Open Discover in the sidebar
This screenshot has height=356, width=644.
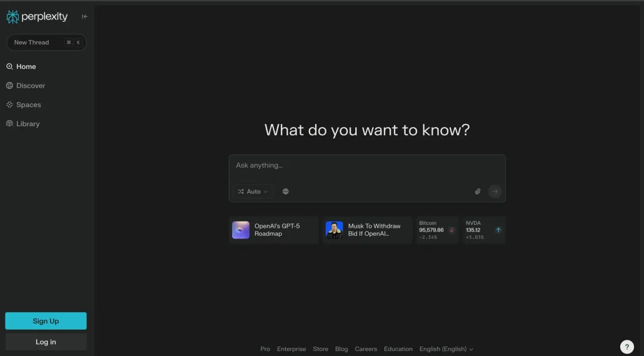[30, 86]
